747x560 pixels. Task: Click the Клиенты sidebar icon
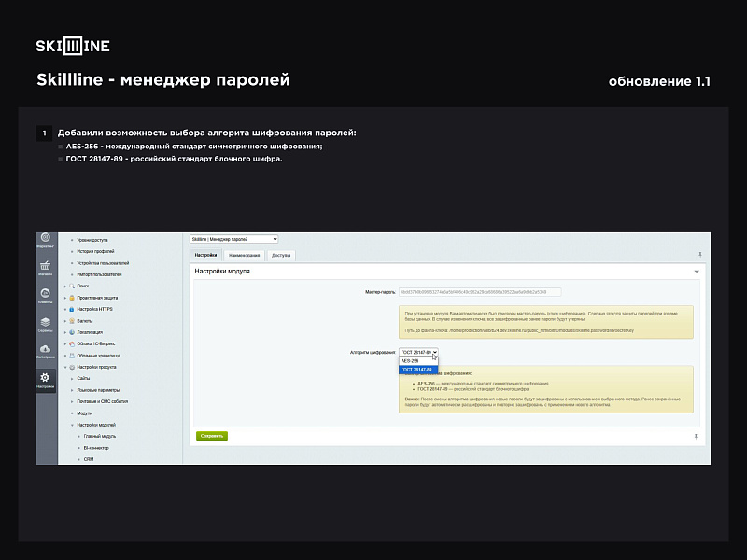click(45, 293)
